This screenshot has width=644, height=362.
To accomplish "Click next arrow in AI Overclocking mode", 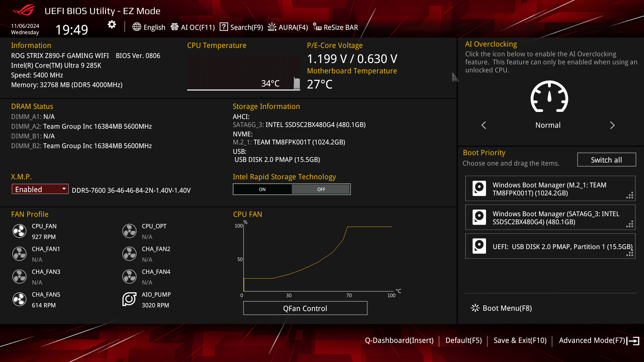I will tap(612, 125).
